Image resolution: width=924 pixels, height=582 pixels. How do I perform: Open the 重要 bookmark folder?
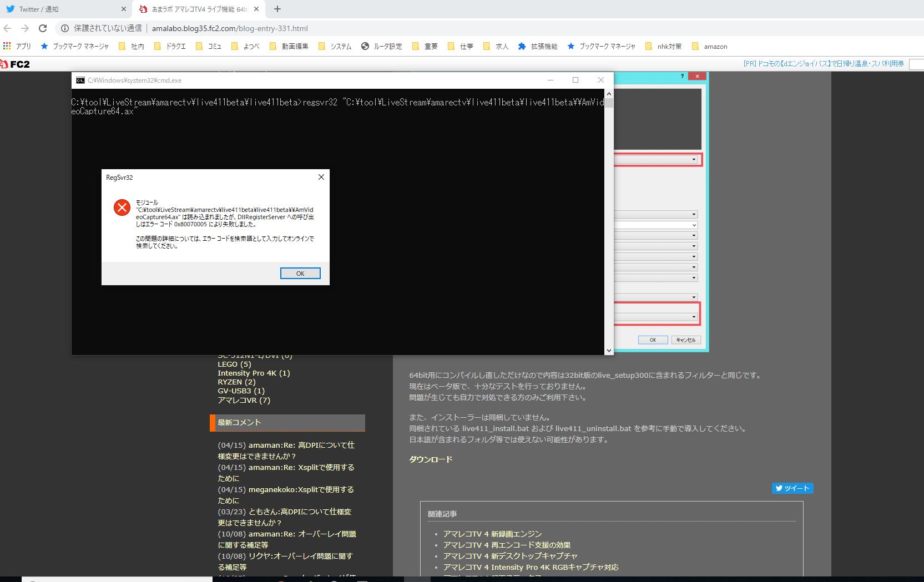425,47
